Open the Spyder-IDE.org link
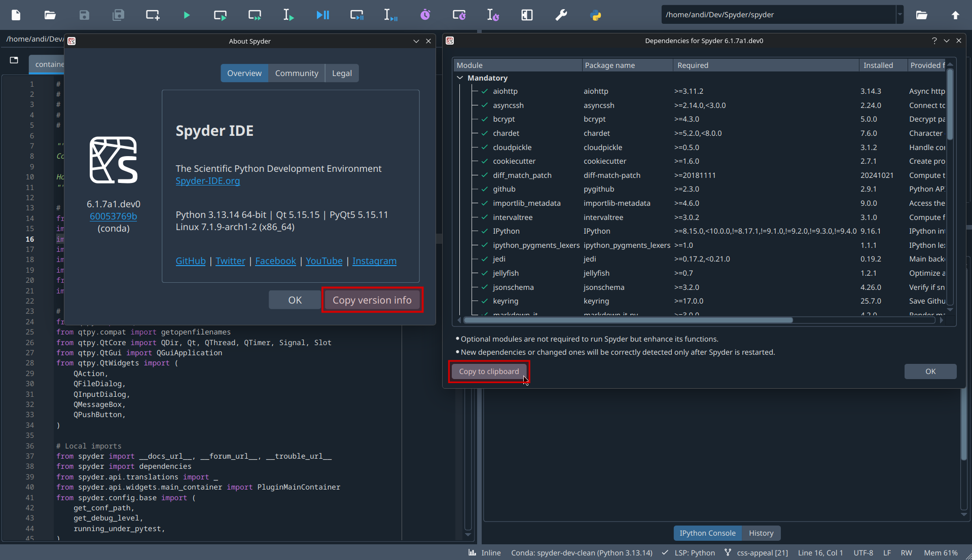 click(208, 181)
